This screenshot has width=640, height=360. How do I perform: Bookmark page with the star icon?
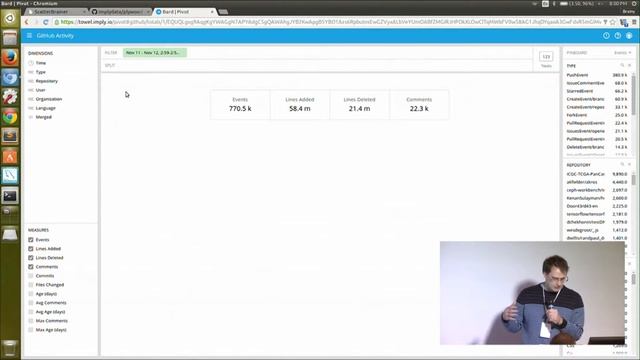[x=613, y=22]
